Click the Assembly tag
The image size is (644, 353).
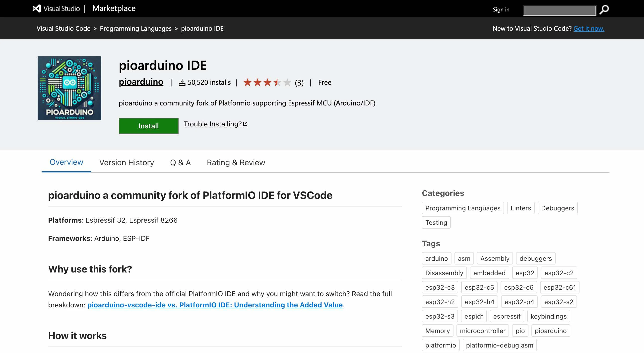pyautogui.click(x=495, y=258)
